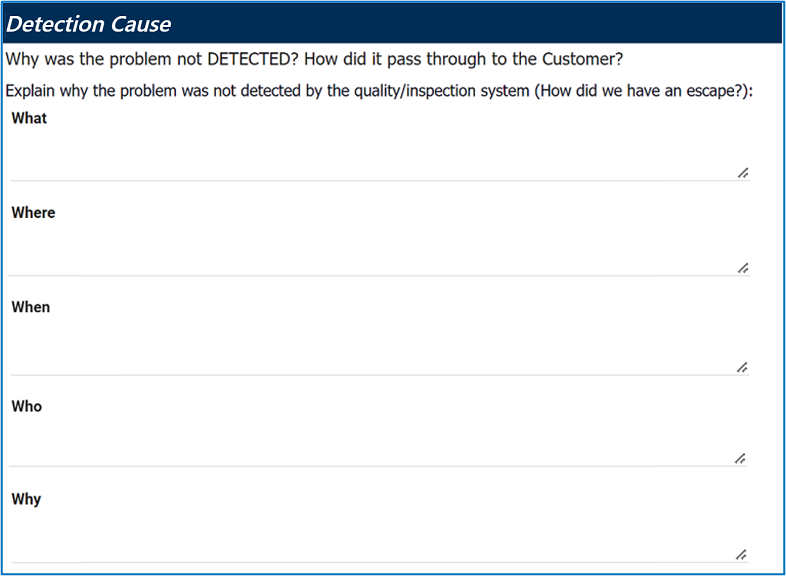Image resolution: width=786 pixels, height=576 pixels.
Task: Click the When field label
Action: [x=30, y=307]
